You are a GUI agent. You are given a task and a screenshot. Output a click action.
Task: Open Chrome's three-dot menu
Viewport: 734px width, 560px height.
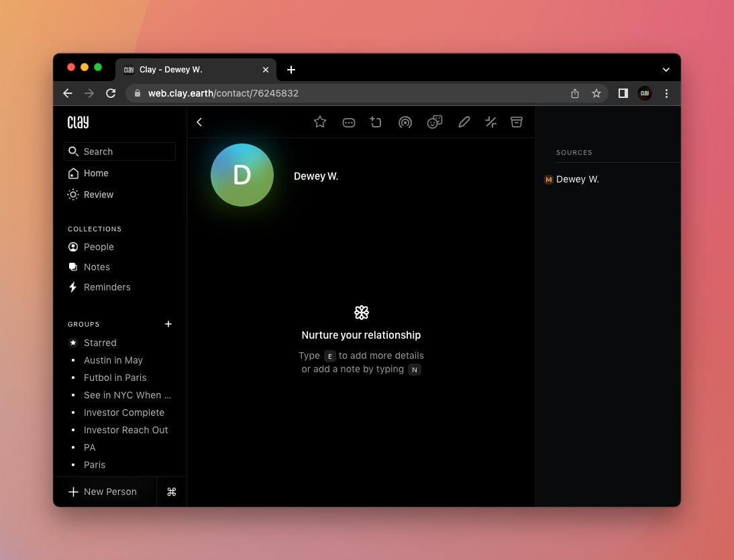666,93
